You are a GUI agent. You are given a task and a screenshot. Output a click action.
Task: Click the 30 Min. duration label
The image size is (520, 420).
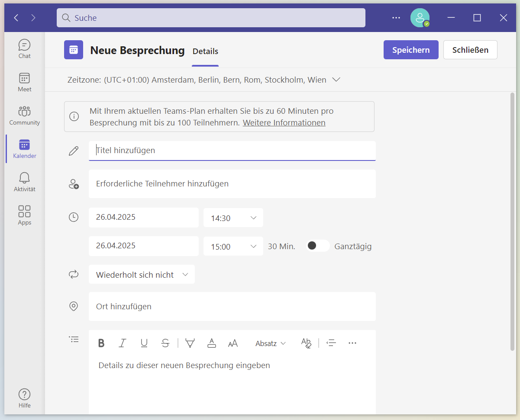pyautogui.click(x=281, y=247)
